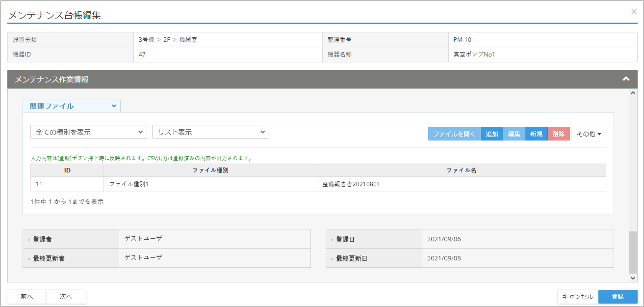Sort by the ID column header

pos(67,170)
